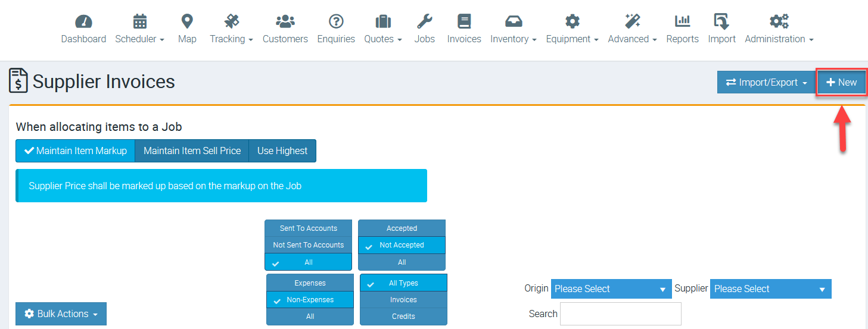Viewport: 868px width, 329px height.
Task: Click the Supplier Invoices page heading
Action: point(104,82)
